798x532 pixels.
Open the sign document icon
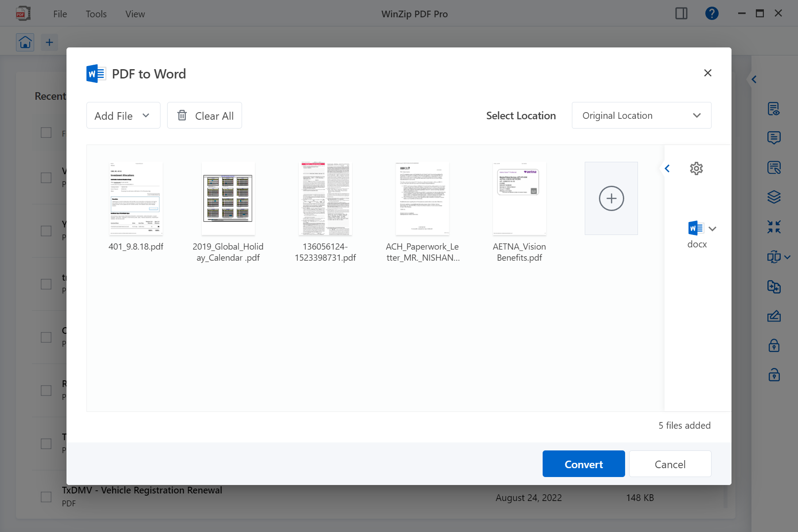774,316
